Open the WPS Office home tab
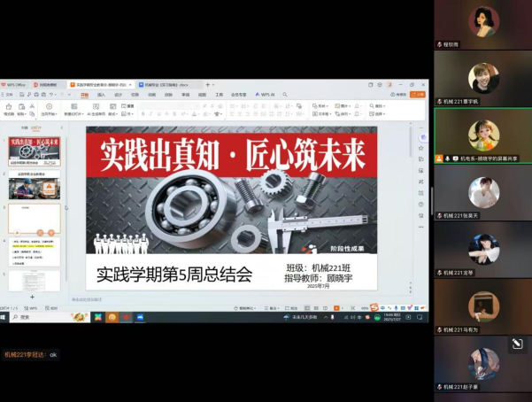The height and width of the screenshot is (402, 532). pyautogui.click(x=15, y=84)
